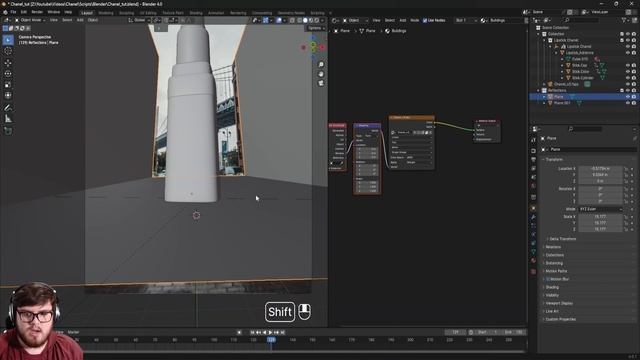Viewport: 640px width, 360px height.
Task: Select the Cursor tool in viewport toolbar
Action: point(8,51)
